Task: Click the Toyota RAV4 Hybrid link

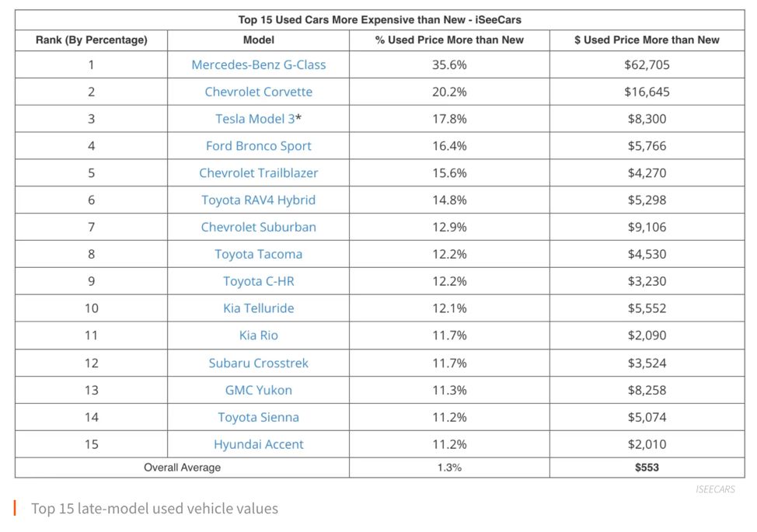Action: pyautogui.click(x=258, y=200)
